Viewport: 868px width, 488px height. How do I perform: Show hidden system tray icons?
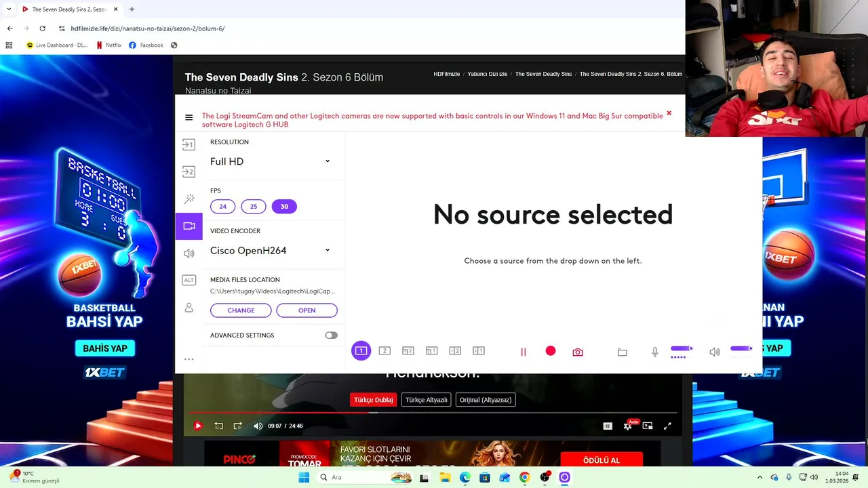(x=759, y=477)
